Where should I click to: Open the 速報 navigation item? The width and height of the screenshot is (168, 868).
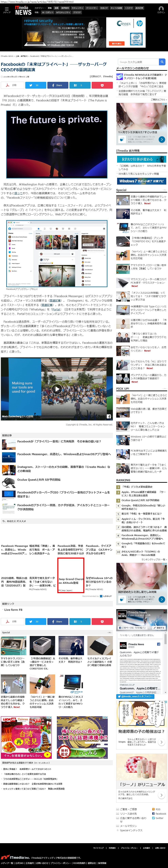(50, 8)
